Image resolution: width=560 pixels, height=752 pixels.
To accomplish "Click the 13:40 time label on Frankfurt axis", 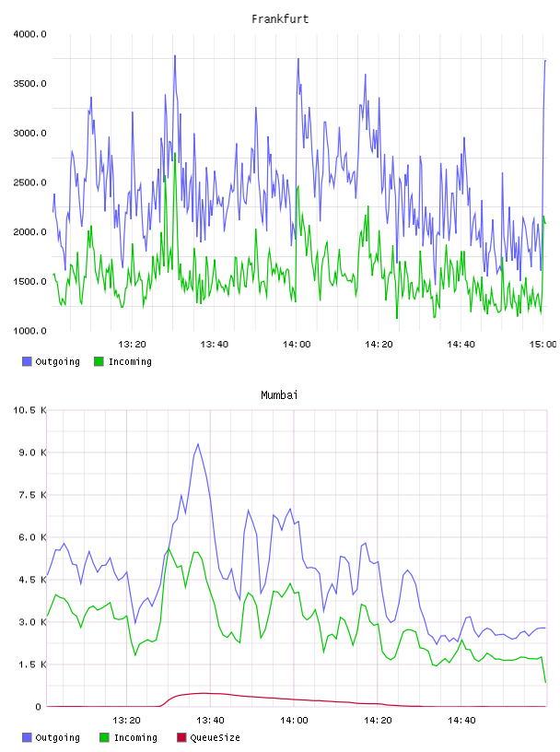I will [214, 344].
